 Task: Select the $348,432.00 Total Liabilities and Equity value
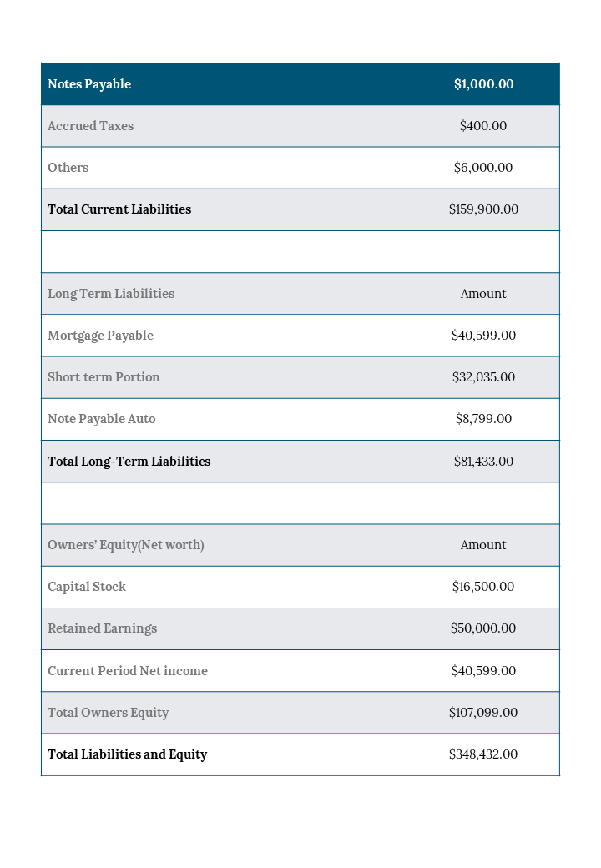[483, 754]
